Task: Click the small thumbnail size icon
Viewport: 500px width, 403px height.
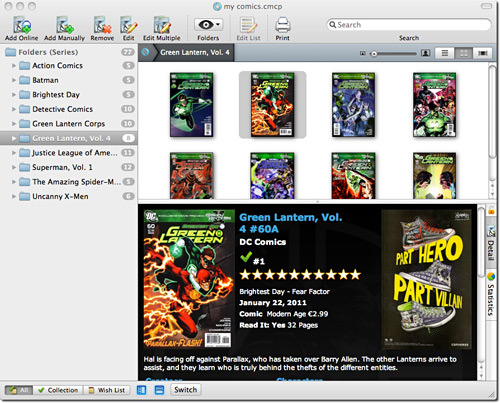Action: [362, 53]
